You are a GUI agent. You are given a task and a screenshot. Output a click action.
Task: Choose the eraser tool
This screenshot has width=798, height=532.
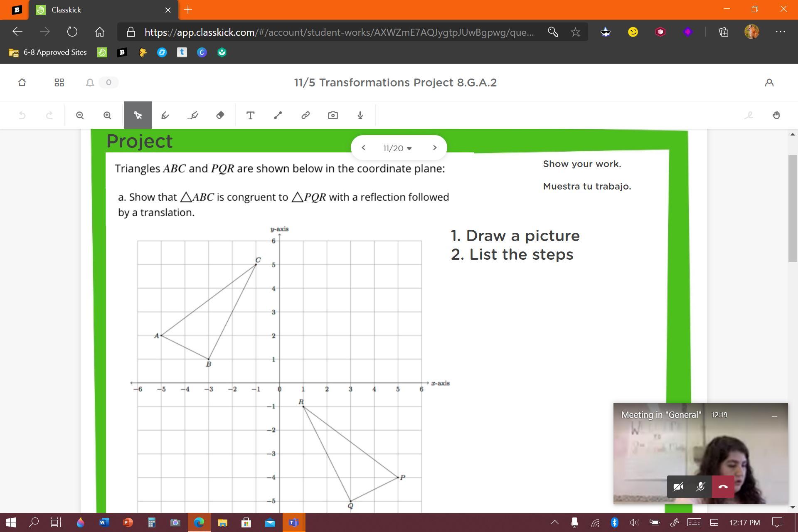click(x=220, y=116)
